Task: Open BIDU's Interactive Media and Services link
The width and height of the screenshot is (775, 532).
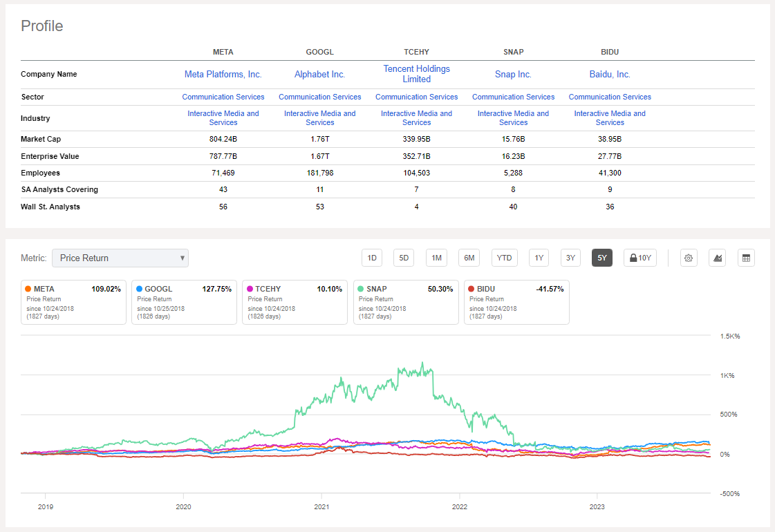Action: [x=610, y=118]
